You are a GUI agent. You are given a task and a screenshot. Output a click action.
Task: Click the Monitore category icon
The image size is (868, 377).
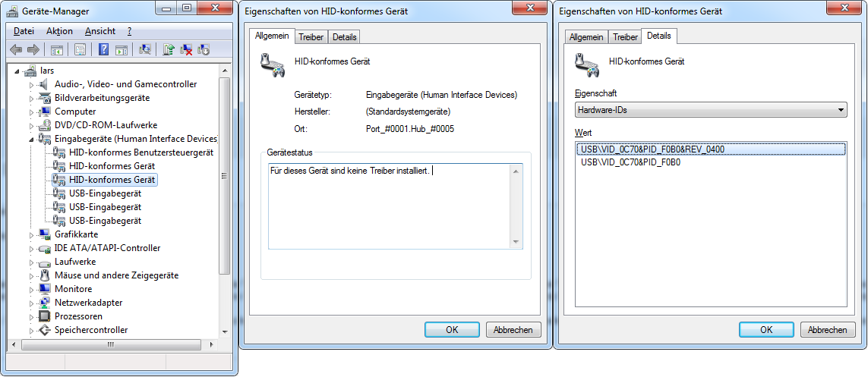pyautogui.click(x=44, y=289)
